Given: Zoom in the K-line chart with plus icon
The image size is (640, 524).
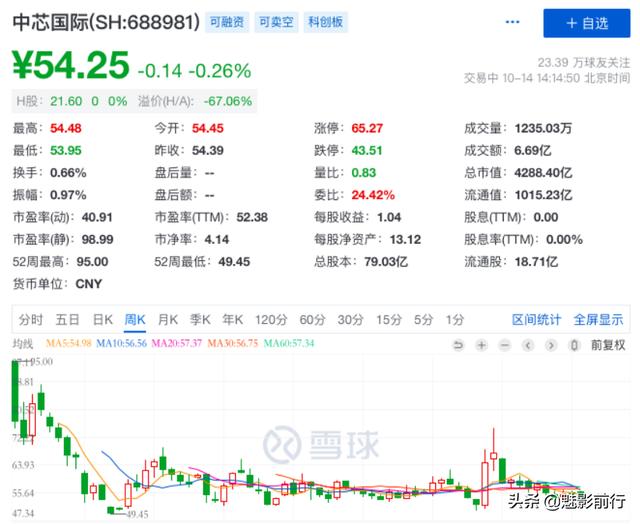Looking at the screenshot, I should (x=482, y=346).
